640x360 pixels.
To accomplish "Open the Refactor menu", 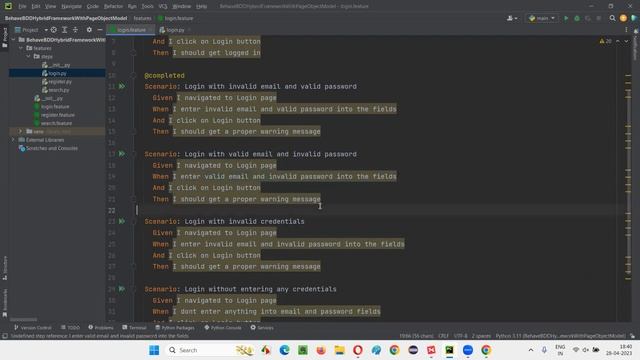I will tap(113, 7).
